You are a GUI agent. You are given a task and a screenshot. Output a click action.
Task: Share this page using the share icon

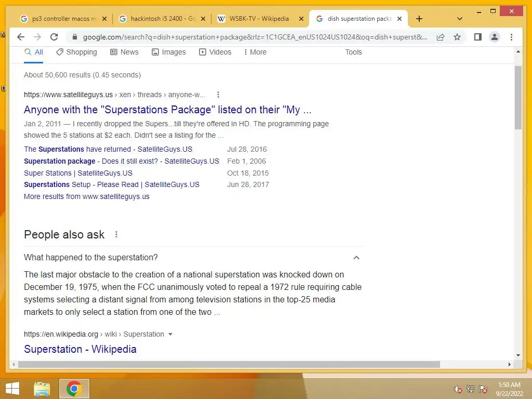tap(441, 37)
